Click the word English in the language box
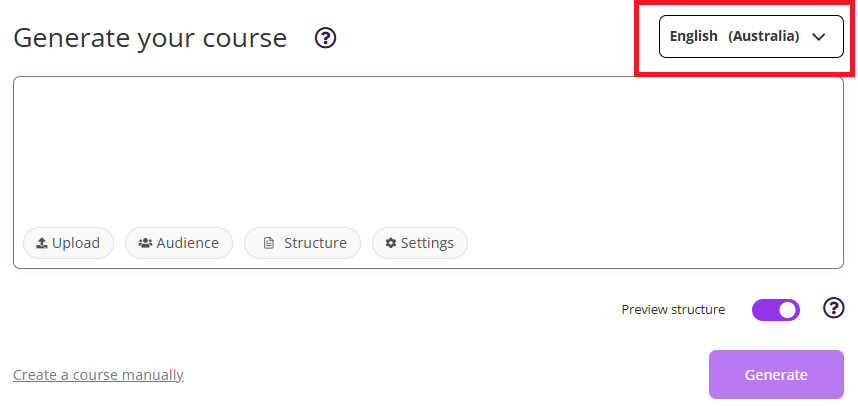Screen dimensions: 858x412 pos(694,36)
